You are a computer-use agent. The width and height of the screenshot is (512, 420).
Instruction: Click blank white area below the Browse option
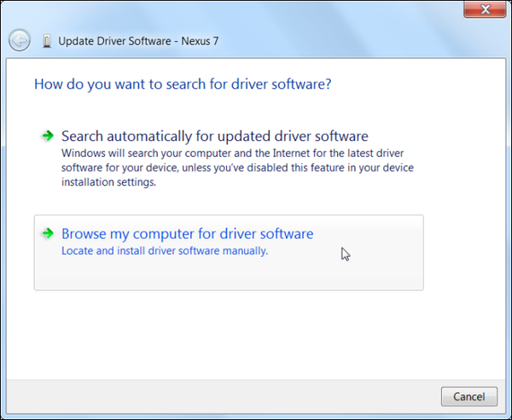coord(230,333)
